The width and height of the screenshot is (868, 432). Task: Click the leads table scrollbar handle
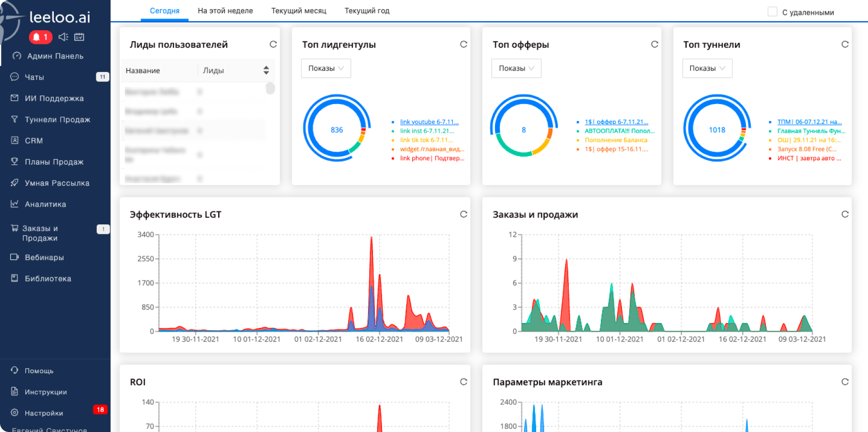(270, 88)
